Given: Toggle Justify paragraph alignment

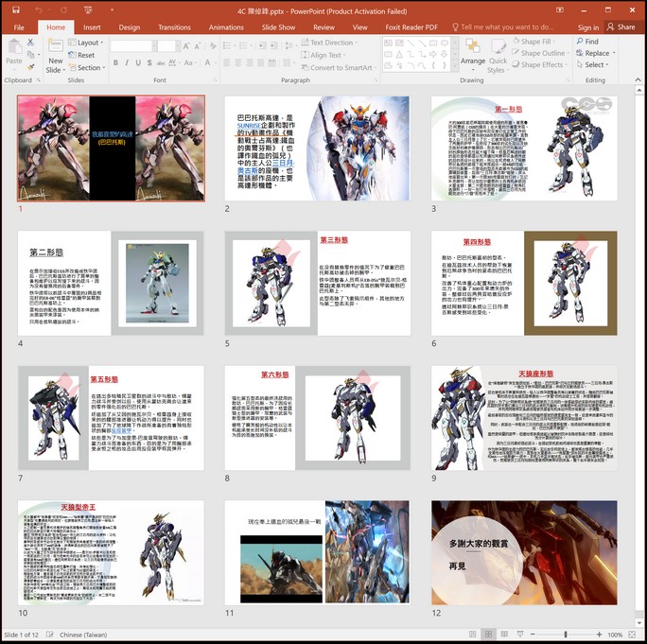Looking at the screenshot, I should tap(260, 62).
